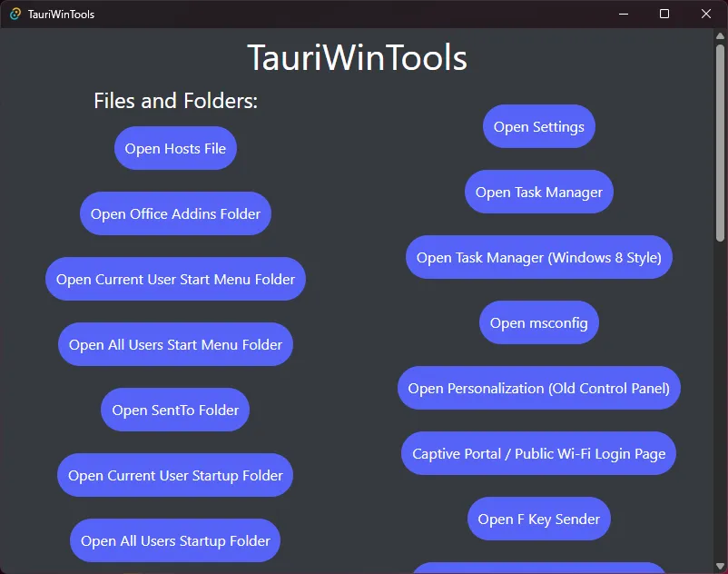The height and width of the screenshot is (574, 728).
Task: Open Current User Startup Folder
Action: click(174, 474)
